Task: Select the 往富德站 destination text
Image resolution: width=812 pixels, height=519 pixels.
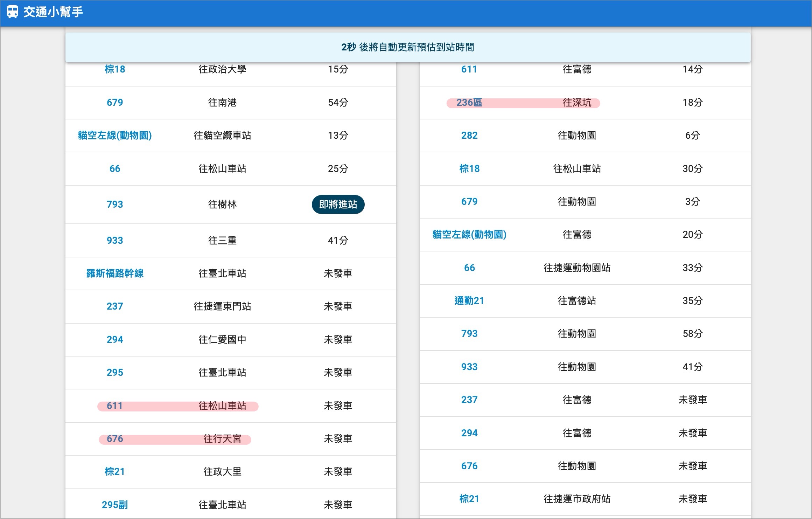Action: tap(577, 301)
